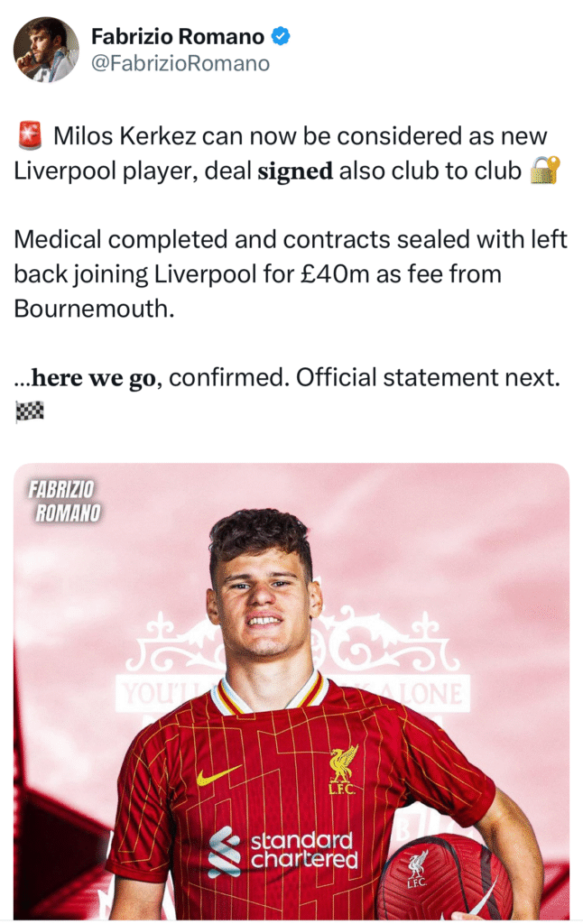Click the Fabrizio Romano watermark in image
The image size is (583, 924).
(64, 502)
